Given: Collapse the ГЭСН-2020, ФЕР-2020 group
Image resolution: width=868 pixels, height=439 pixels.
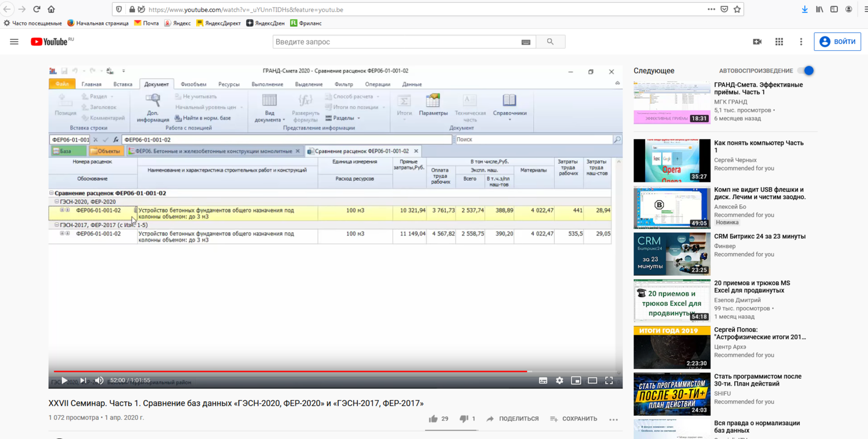Looking at the screenshot, I should [x=57, y=202].
